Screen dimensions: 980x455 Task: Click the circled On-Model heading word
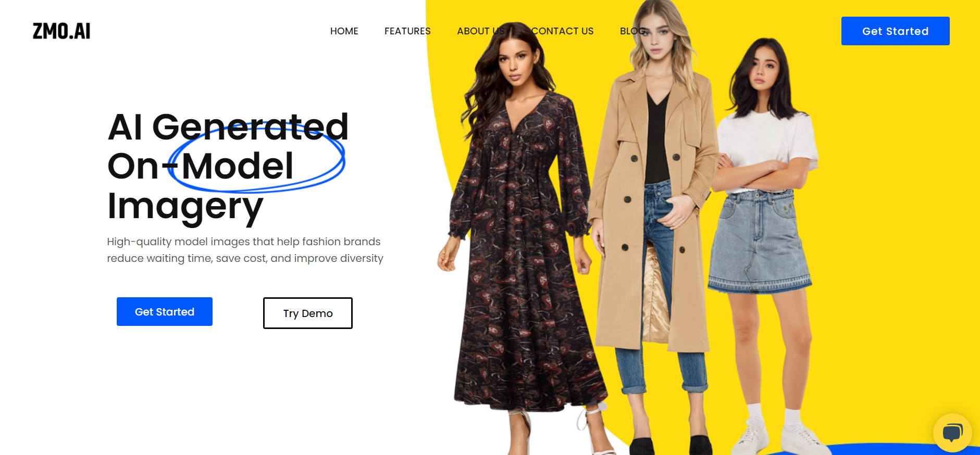point(201,166)
